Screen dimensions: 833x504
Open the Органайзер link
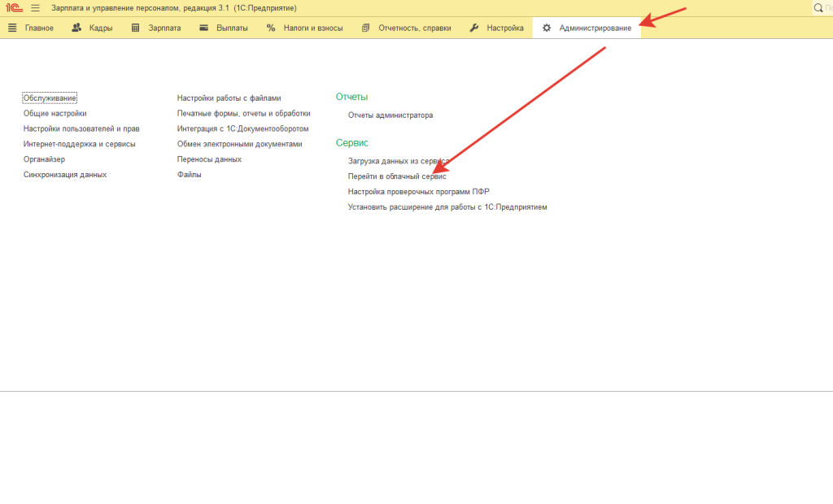click(x=44, y=159)
